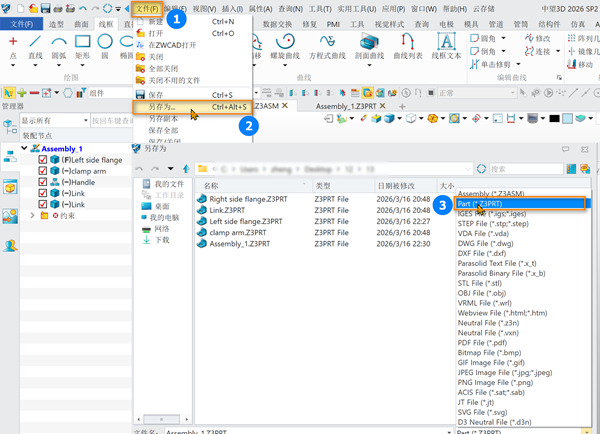The height and width of the screenshot is (434, 600).
Task: Click the 螺旋曲线 helix curve tool
Action: click(x=285, y=47)
